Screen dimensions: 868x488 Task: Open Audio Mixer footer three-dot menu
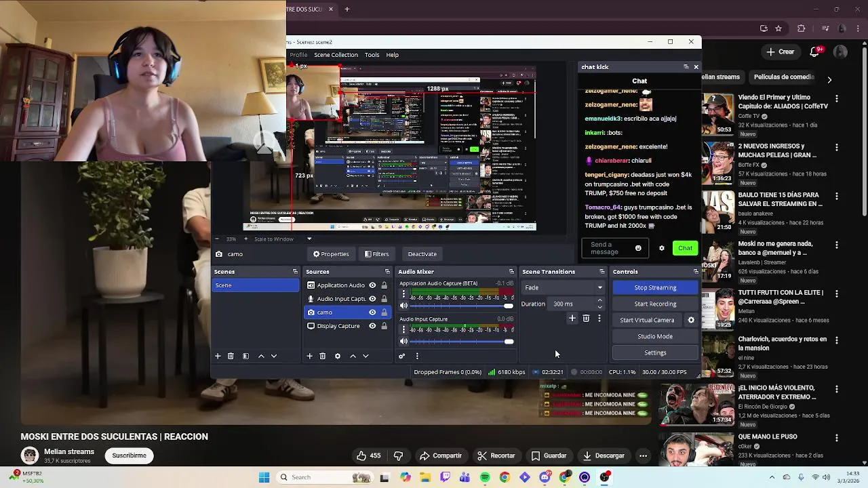417,356
